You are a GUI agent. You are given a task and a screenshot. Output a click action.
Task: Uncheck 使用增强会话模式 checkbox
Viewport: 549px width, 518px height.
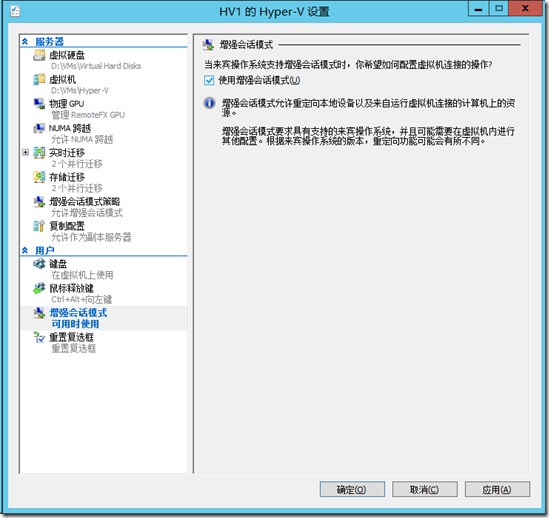click(209, 80)
